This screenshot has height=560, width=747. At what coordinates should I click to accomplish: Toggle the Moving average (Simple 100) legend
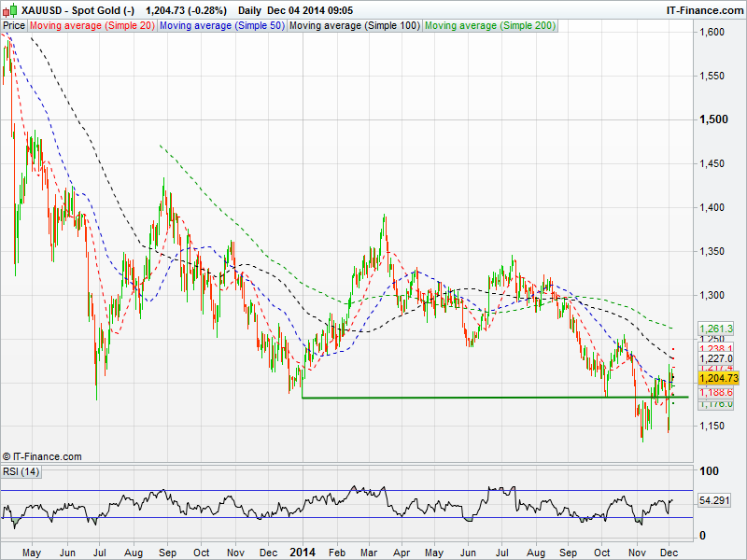(353, 26)
